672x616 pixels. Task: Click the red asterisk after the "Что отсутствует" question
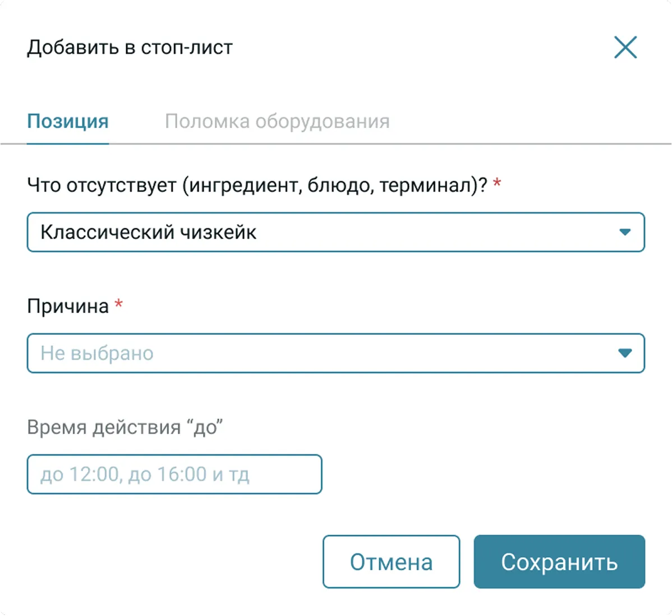(x=497, y=183)
